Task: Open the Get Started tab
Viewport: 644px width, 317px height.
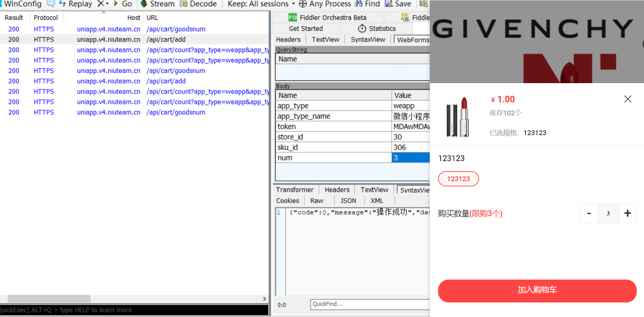Action: [x=306, y=28]
